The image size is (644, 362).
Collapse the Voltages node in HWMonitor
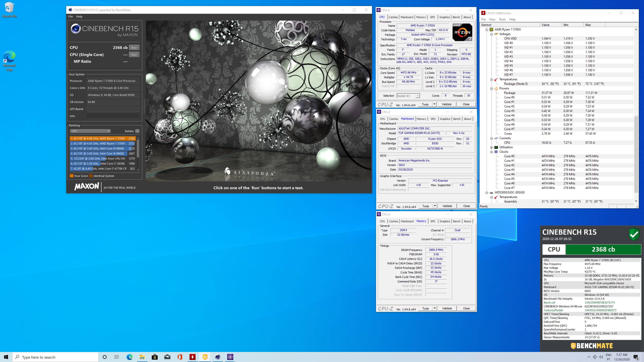coord(491,34)
